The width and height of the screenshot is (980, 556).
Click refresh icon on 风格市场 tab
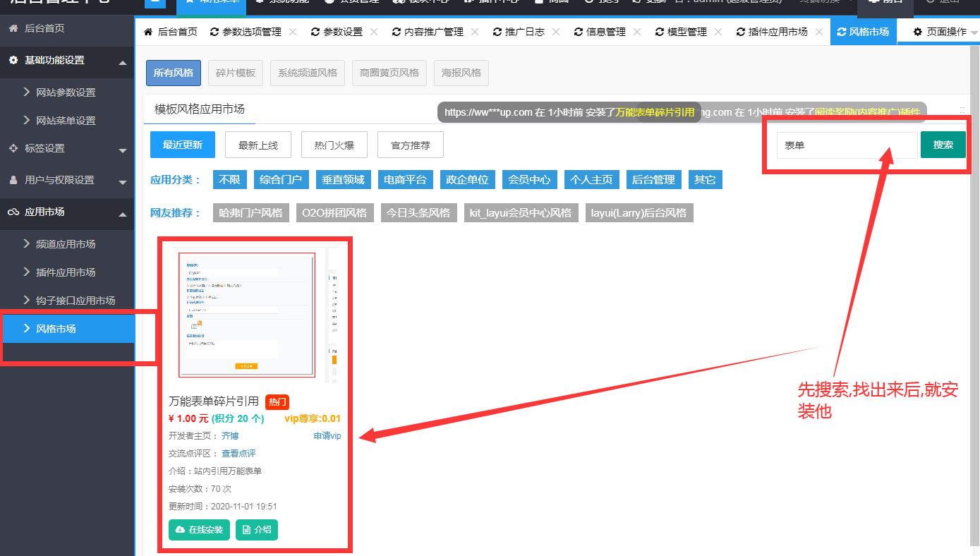(x=841, y=32)
